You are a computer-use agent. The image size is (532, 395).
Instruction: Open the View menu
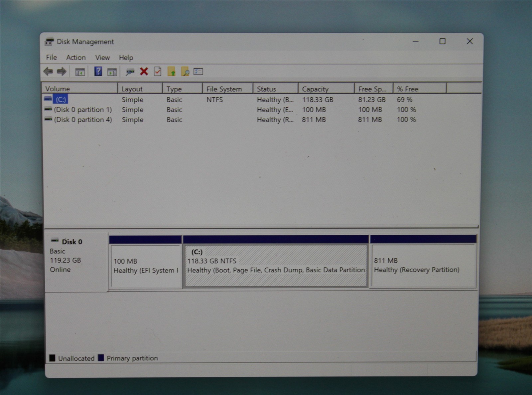click(x=102, y=57)
